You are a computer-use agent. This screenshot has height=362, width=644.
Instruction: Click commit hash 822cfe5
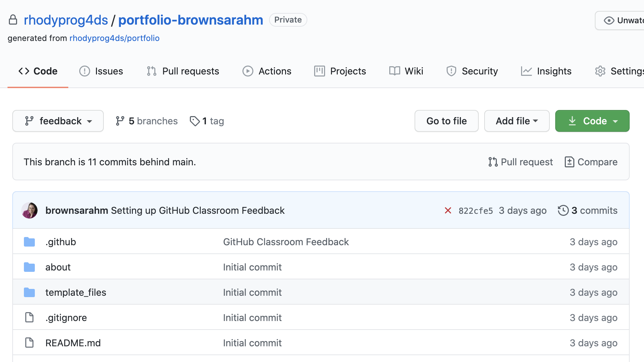pos(476,210)
